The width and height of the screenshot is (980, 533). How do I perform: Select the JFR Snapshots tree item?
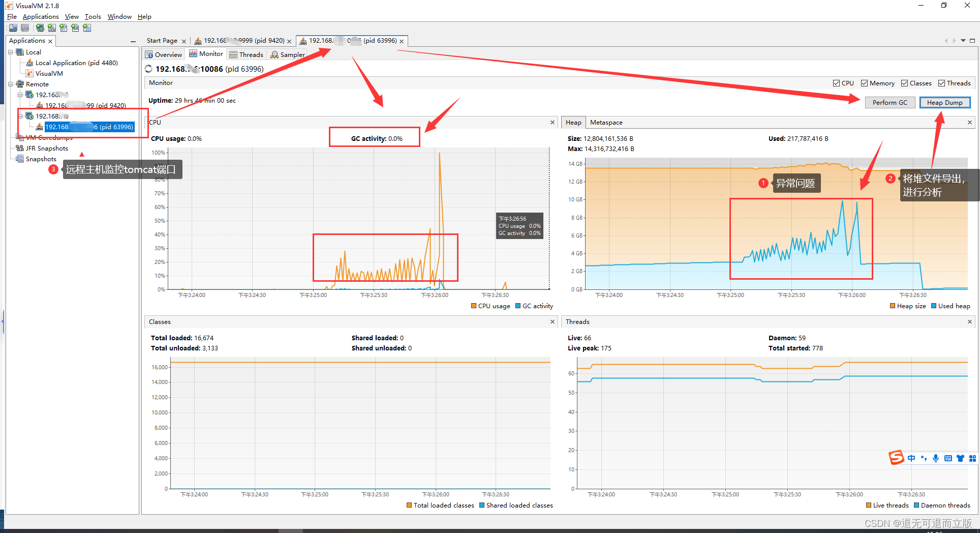pyautogui.click(x=47, y=148)
